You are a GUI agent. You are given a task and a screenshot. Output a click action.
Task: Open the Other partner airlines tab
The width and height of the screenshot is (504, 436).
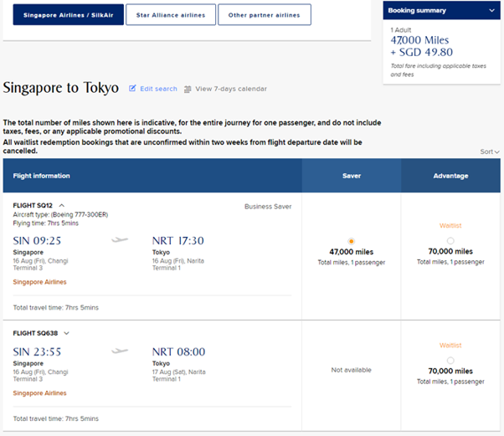coord(265,15)
